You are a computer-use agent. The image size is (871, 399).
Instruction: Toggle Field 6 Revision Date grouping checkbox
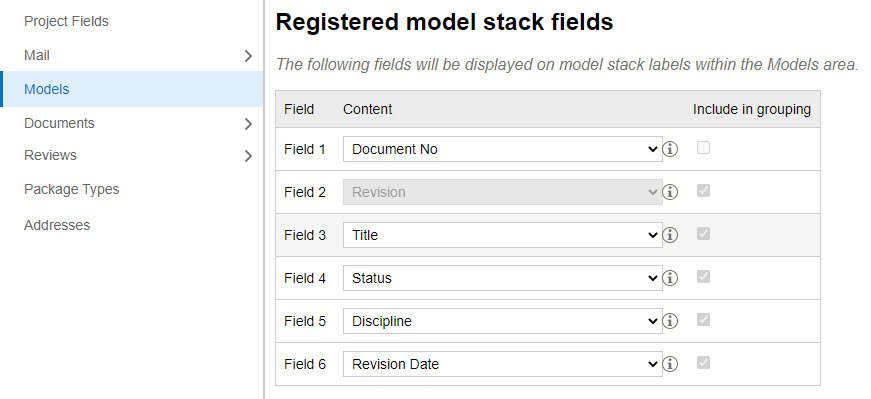pyautogui.click(x=703, y=363)
